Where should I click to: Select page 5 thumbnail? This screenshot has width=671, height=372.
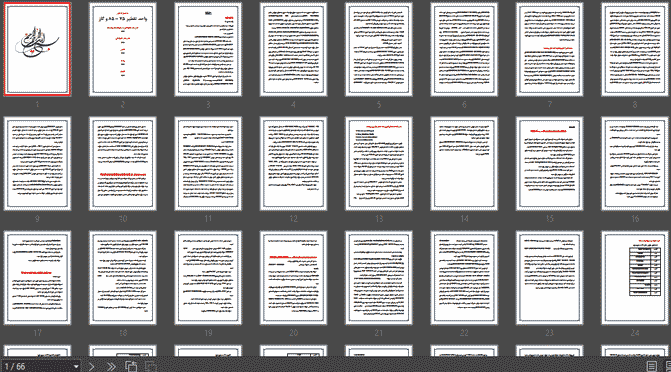(379, 49)
